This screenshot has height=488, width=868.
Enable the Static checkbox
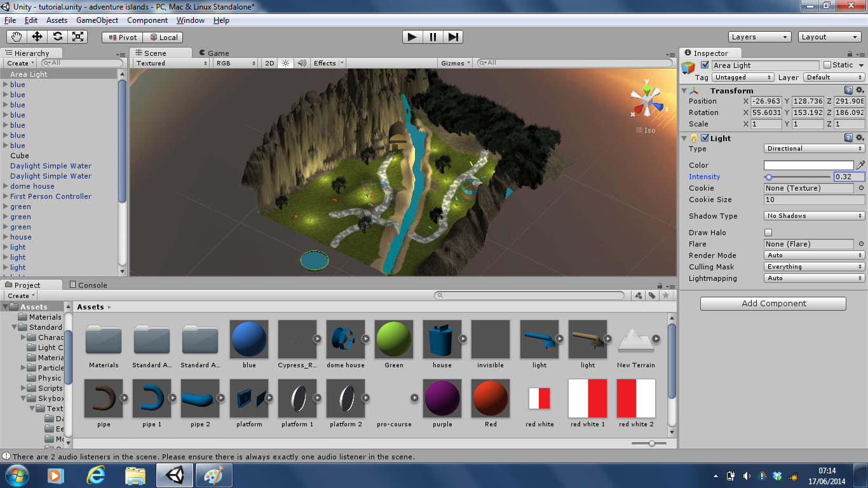tap(827, 65)
